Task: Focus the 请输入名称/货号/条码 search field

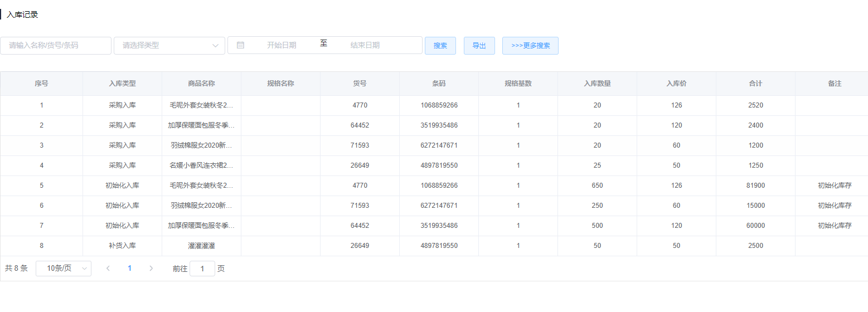Action: click(x=56, y=46)
